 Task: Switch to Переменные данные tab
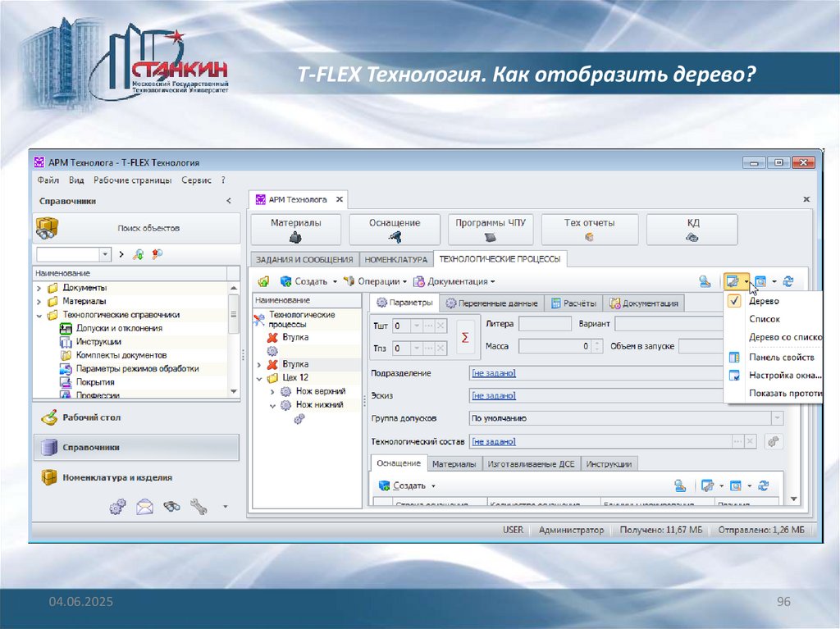click(x=492, y=303)
